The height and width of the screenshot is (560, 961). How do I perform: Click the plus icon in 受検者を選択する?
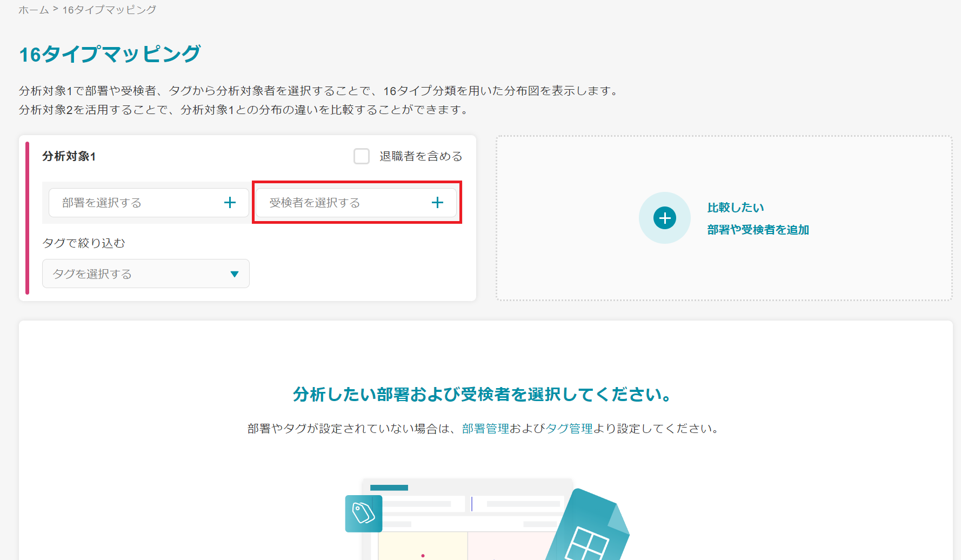pos(437,203)
